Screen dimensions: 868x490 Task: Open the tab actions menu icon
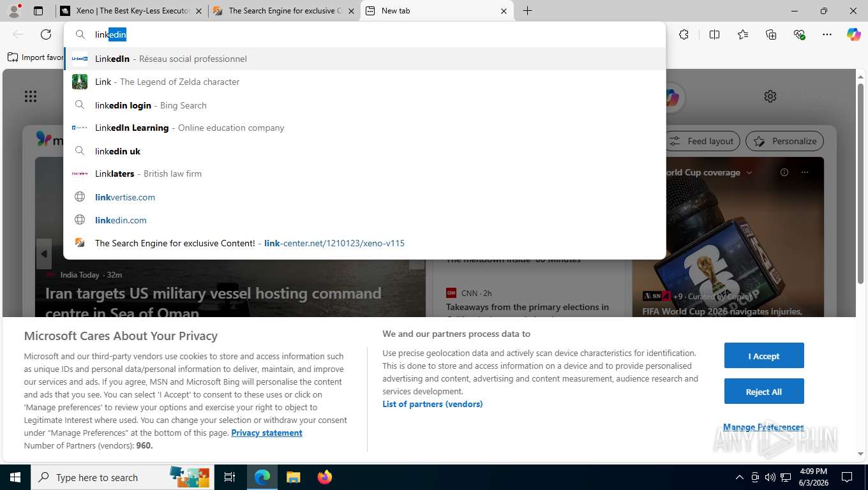click(x=38, y=11)
